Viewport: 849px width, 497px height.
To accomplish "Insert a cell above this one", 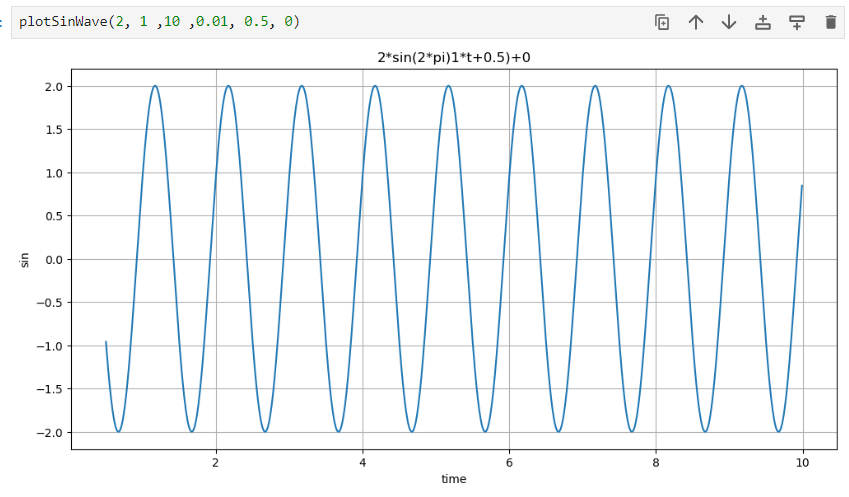I will point(763,22).
